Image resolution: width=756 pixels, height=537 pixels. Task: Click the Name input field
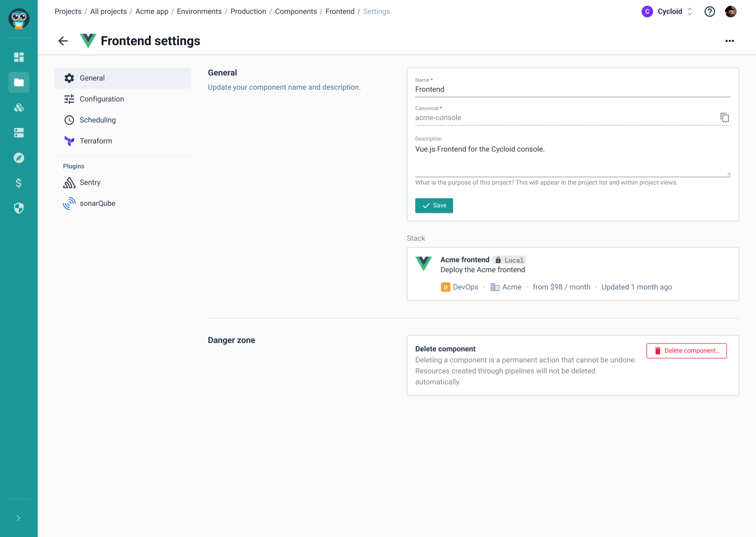coord(573,89)
